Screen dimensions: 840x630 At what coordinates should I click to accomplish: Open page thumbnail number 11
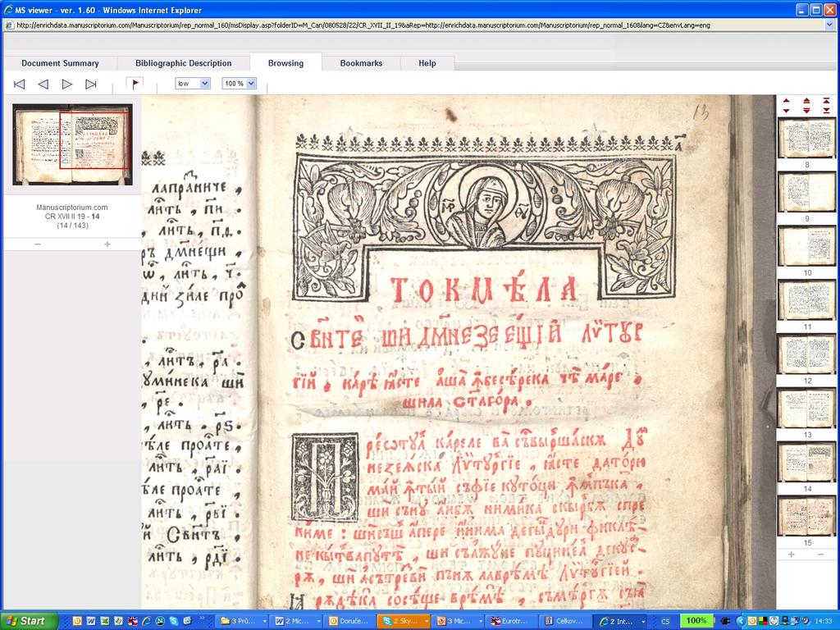(x=806, y=300)
